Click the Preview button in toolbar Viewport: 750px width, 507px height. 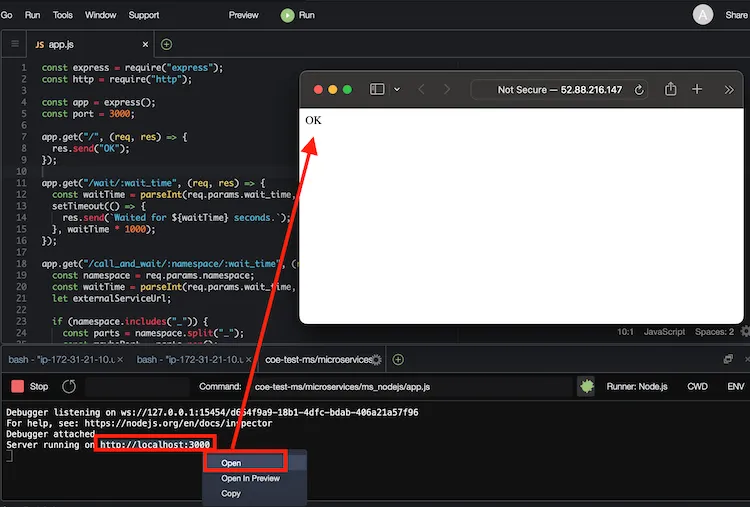tap(243, 15)
